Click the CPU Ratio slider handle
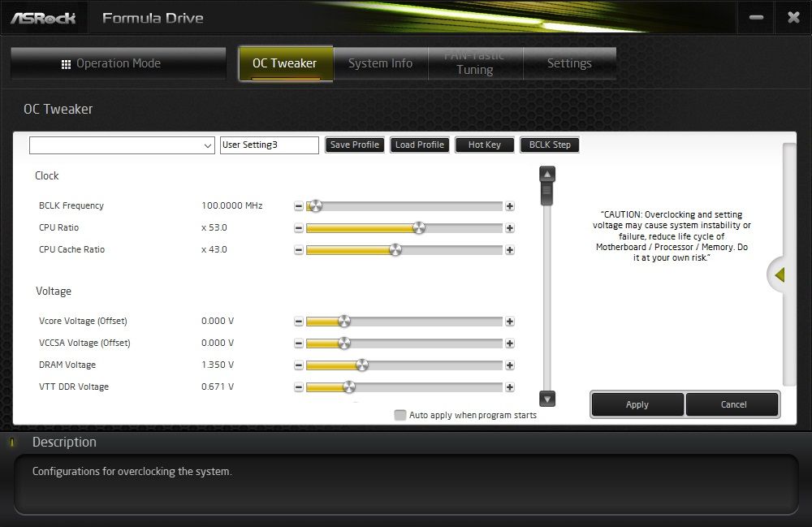This screenshot has height=527, width=812. tap(418, 228)
